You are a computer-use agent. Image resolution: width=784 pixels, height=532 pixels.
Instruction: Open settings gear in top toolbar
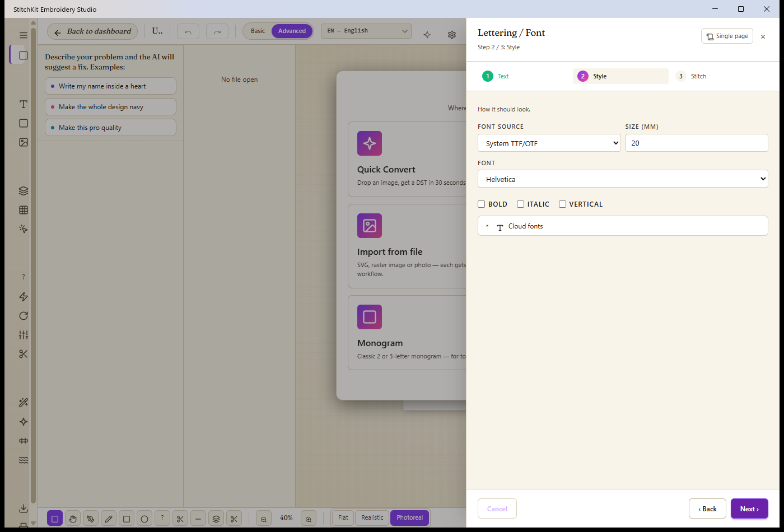tap(452, 35)
